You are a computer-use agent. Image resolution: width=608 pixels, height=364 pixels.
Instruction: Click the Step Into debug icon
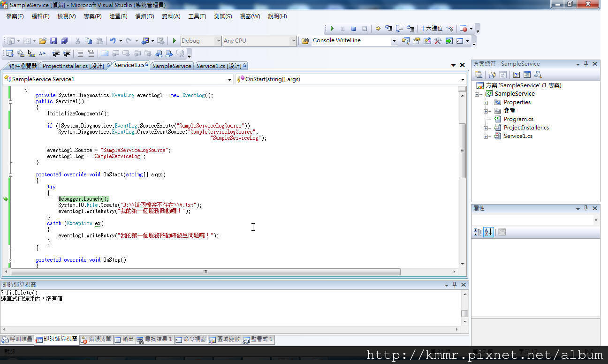click(389, 28)
